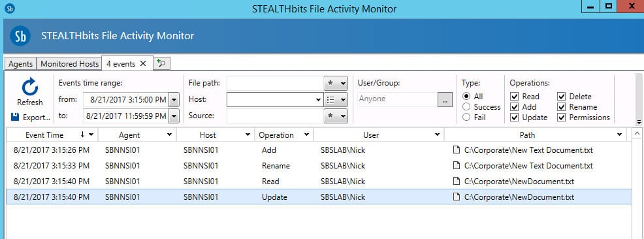Click the Export floppy disk icon
This screenshot has height=239, width=644.
click(15, 118)
